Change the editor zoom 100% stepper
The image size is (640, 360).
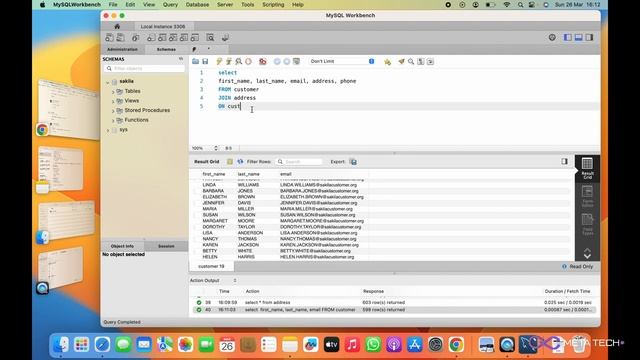coord(216,148)
